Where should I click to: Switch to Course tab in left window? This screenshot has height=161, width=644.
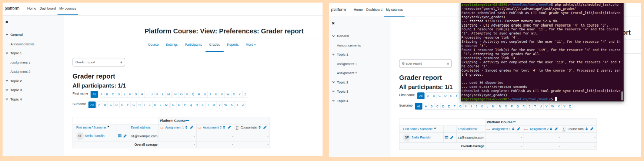click(x=153, y=45)
